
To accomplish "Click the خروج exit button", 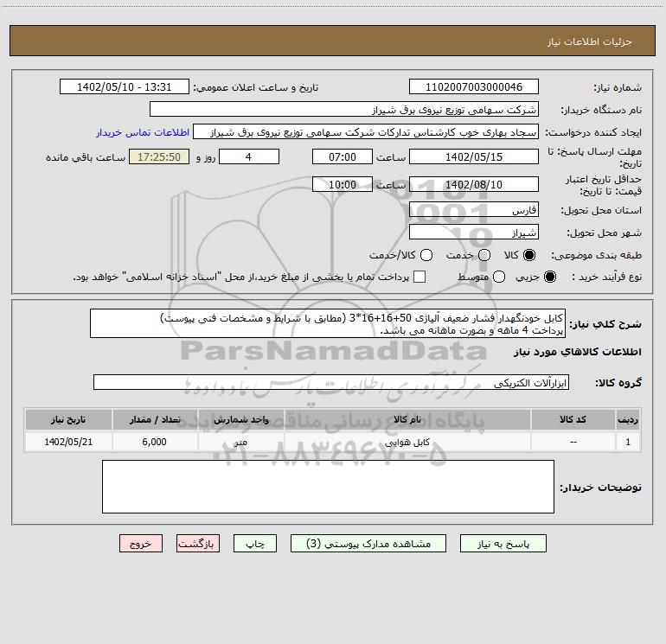I will pyautogui.click(x=141, y=544).
